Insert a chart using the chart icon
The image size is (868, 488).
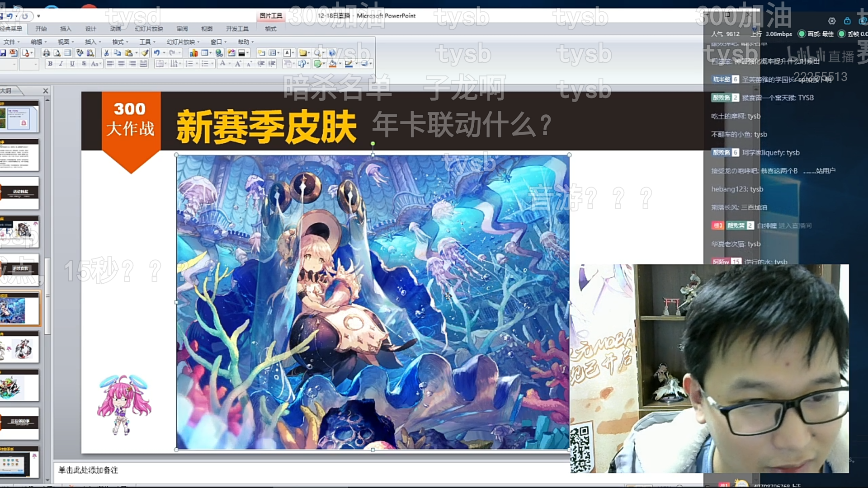(x=193, y=53)
